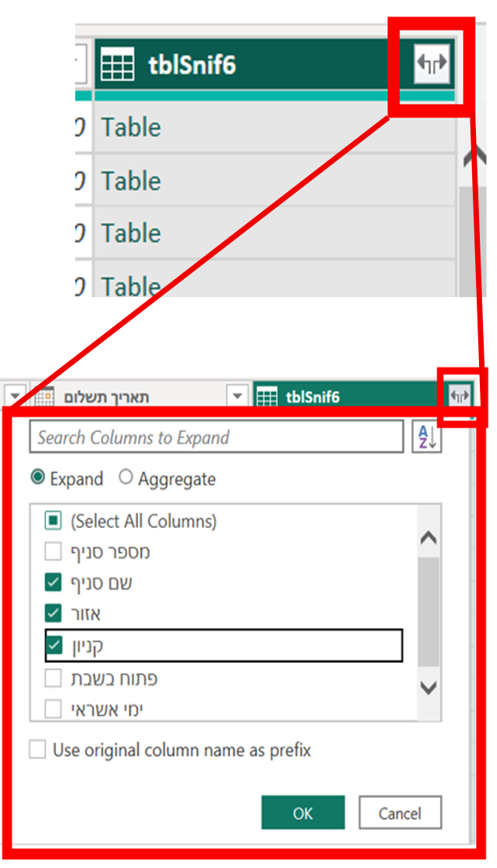
Task: Confirm expansion with the OK button
Action: click(303, 813)
